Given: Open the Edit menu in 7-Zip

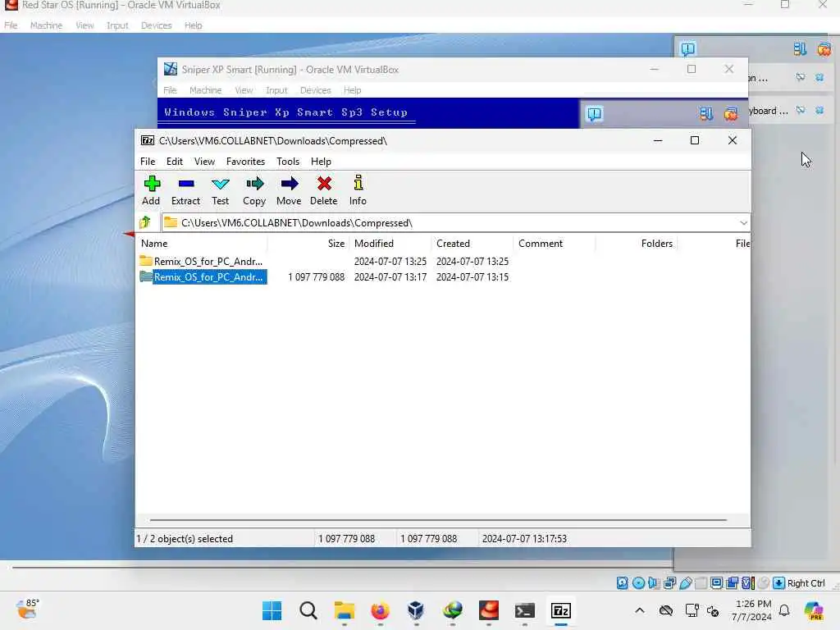Looking at the screenshot, I should pos(174,162).
